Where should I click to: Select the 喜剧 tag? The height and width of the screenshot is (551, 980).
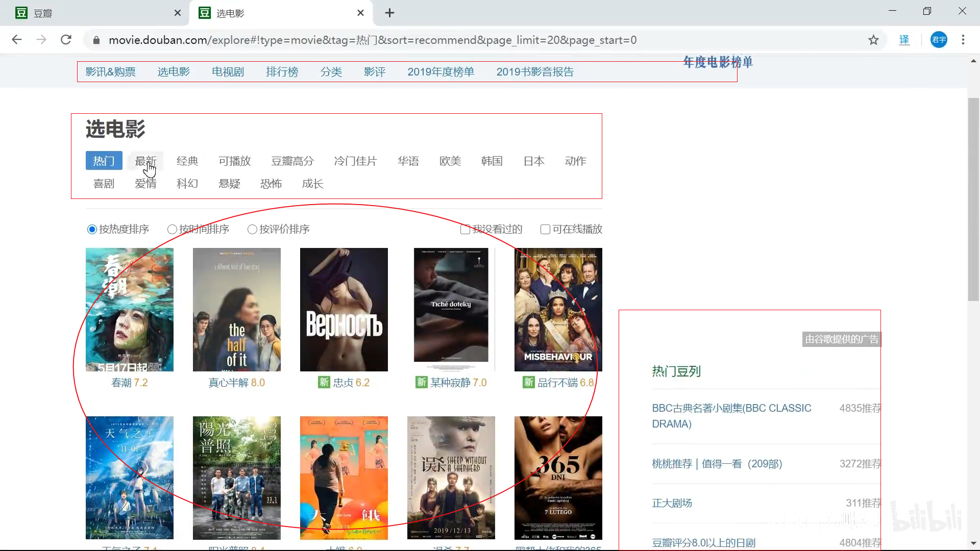pyautogui.click(x=104, y=183)
